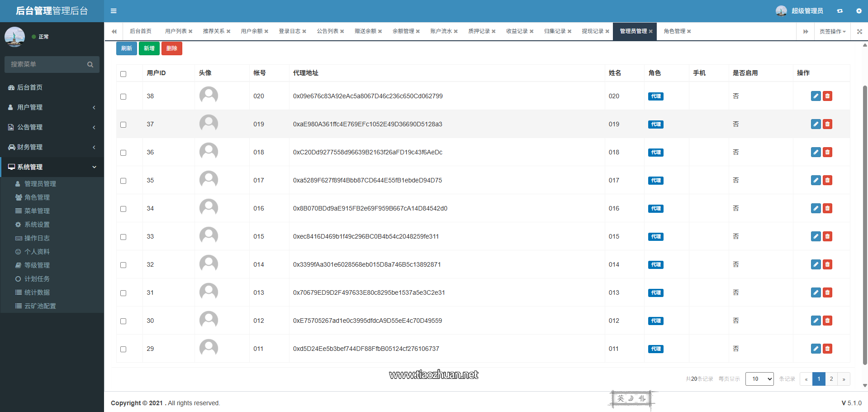Expand 财务管理 sidebar menu

coord(52,147)
